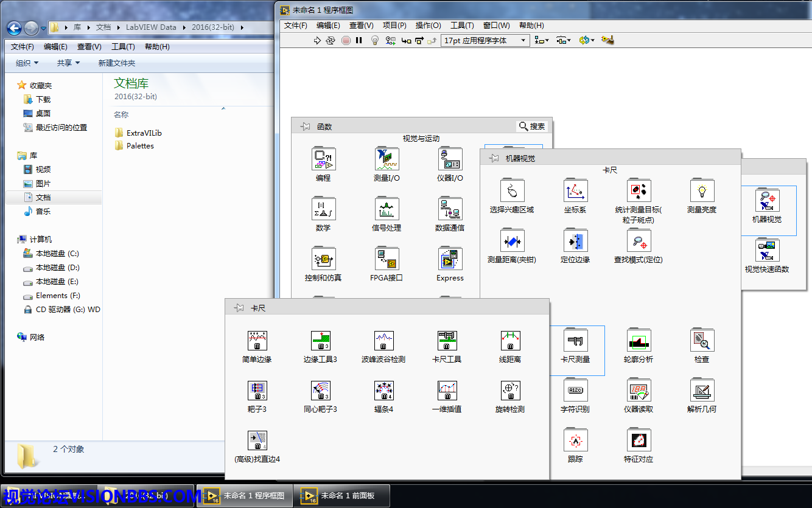Viewport: 812px width, 508px height.
Task: Open the 工具(T) menu in LabVIEW
Action: click(462, 26)
